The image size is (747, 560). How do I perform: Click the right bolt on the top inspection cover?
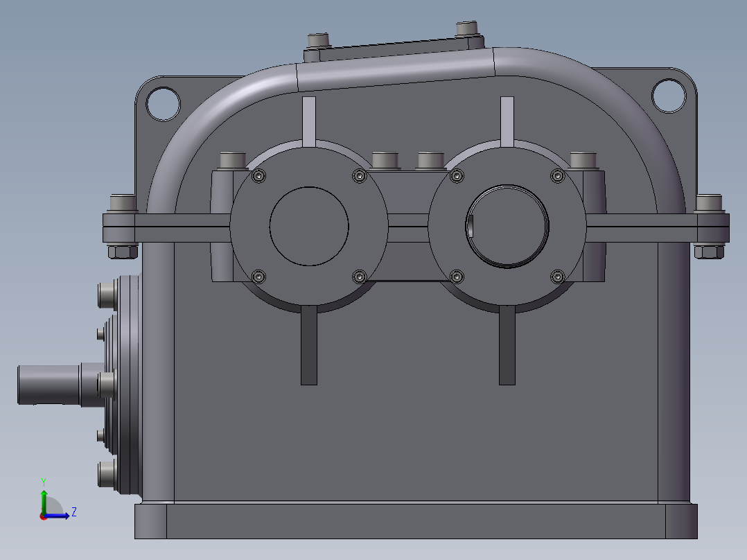pyautogui.click(x=467, y=28)
